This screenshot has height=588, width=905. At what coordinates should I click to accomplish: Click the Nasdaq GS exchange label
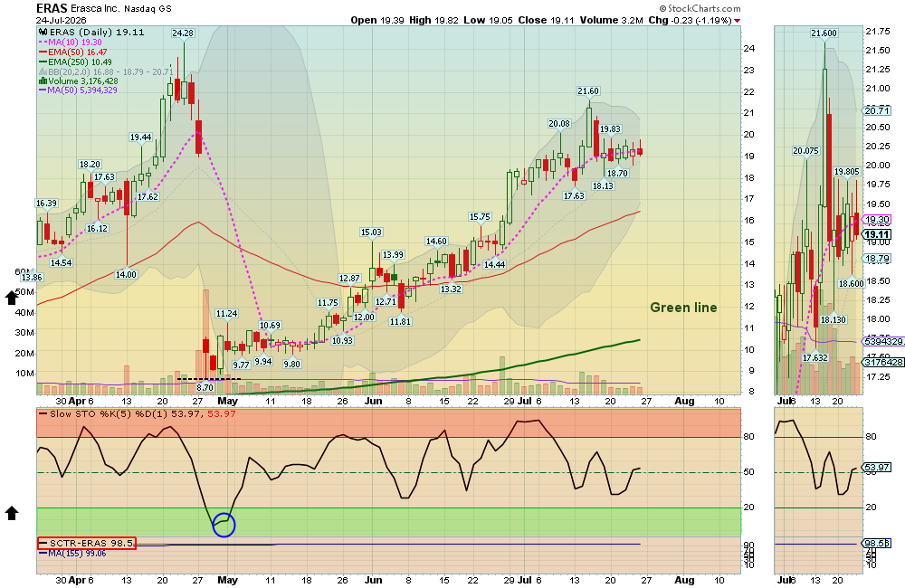coord(148,9)
